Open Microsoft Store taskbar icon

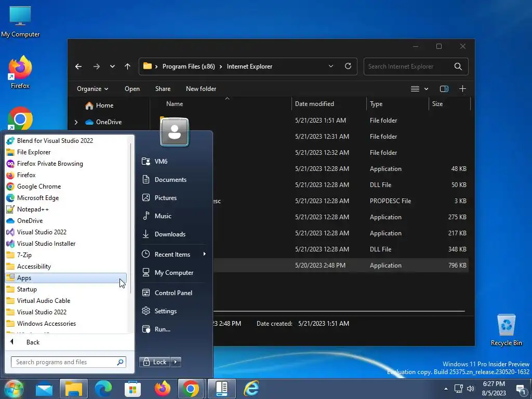click(x=132, y=389)
